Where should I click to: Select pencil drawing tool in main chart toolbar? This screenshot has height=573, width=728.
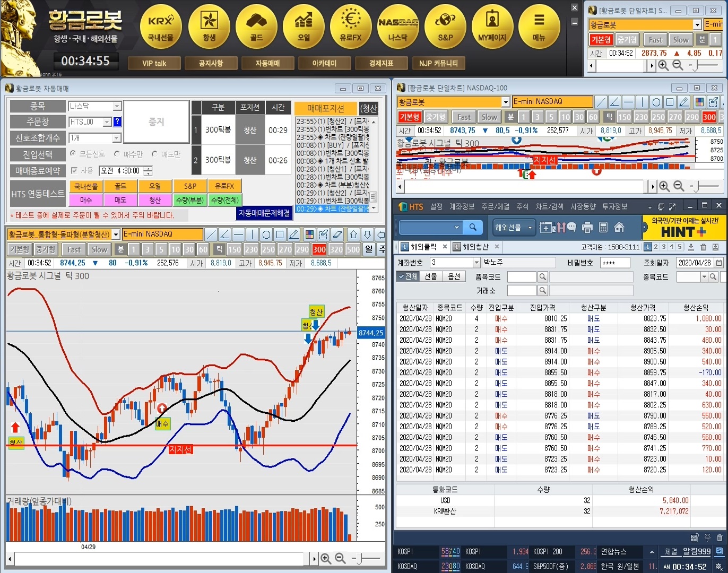coord(293,234)
